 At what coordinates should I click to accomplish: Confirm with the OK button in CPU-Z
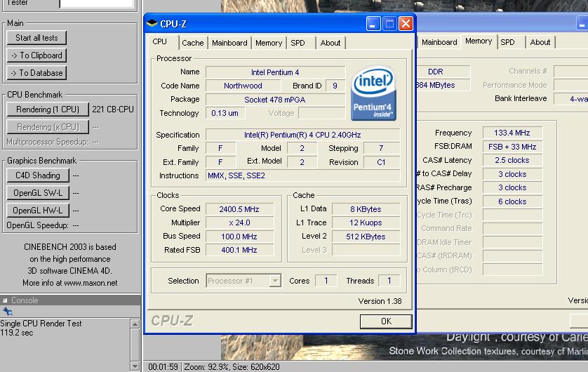386,321
